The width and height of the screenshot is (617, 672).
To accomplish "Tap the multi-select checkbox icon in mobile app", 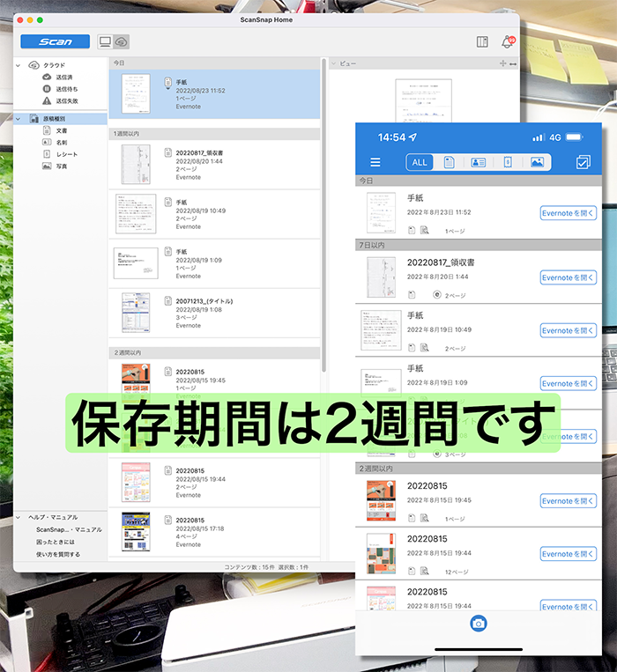I will tap(584, 162).
